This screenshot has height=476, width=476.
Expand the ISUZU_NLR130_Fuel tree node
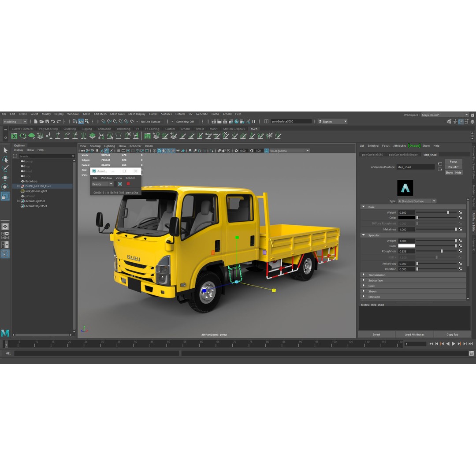(18, 186)
